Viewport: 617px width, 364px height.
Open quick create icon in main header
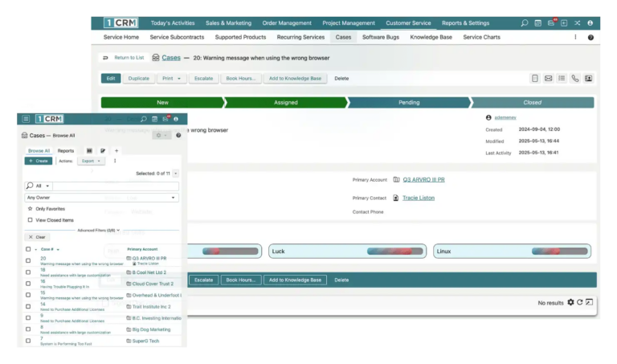(x=564, y=23)
